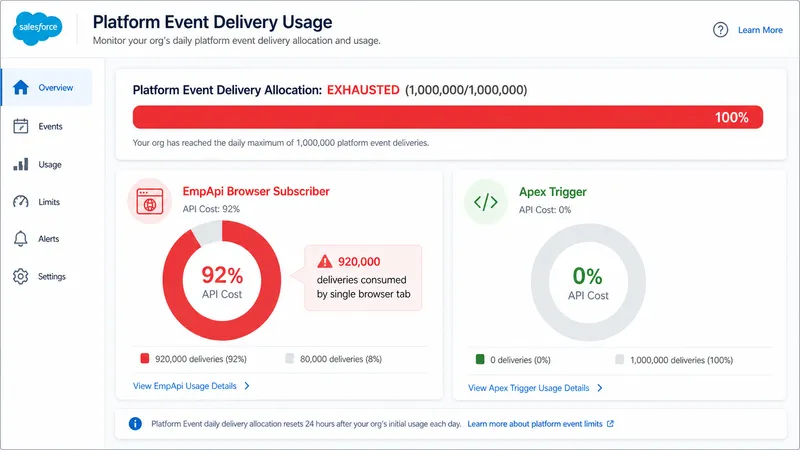Click the 920,000 deliveries (92%) legend label

(x=201, y=359)
